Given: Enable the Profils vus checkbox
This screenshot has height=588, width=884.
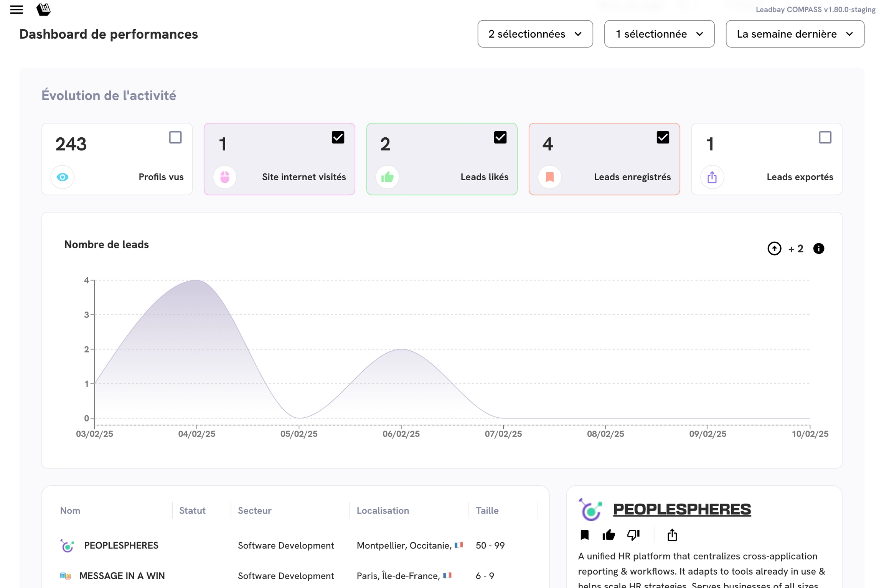Looking at the screenshot, I should [x=175, y=137].
